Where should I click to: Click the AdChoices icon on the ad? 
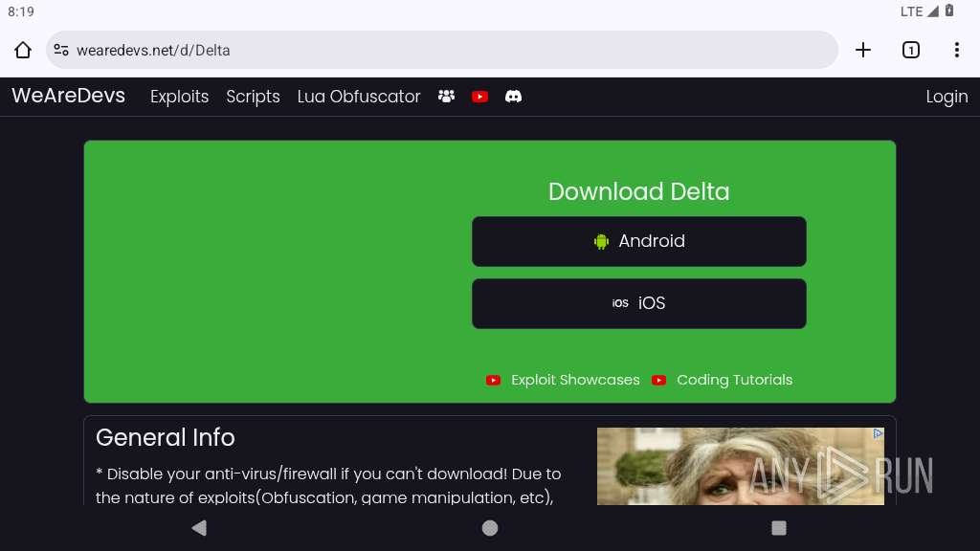click(879, 433)
